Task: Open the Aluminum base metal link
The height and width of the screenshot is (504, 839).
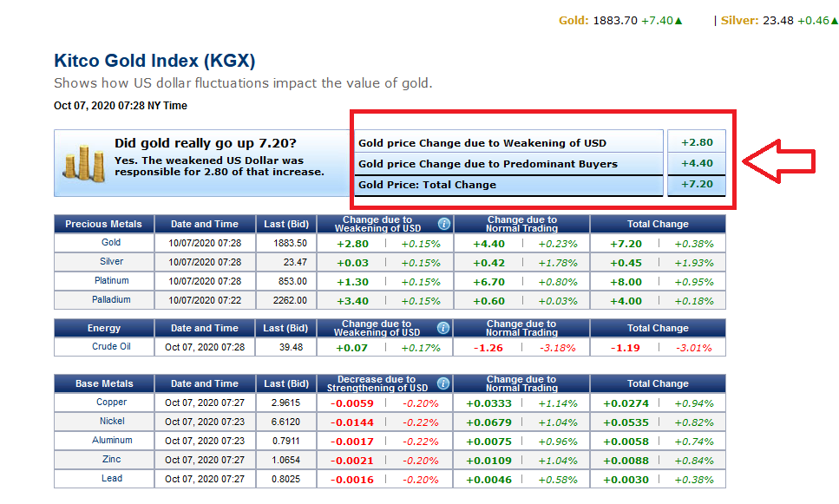Action: [112, 441]
